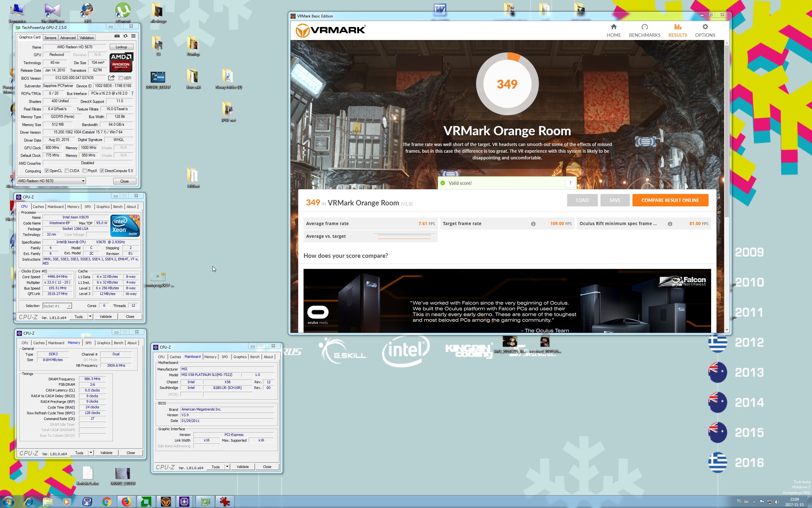This screenshot has height=508, width=812.
Task: Open Firefox from the taskbar
Action: 126,502
